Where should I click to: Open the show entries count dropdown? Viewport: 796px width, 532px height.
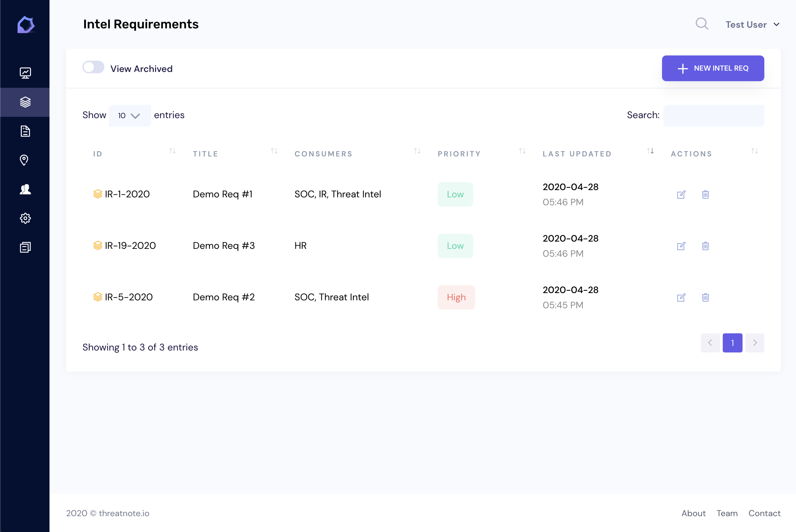[129, 116]
